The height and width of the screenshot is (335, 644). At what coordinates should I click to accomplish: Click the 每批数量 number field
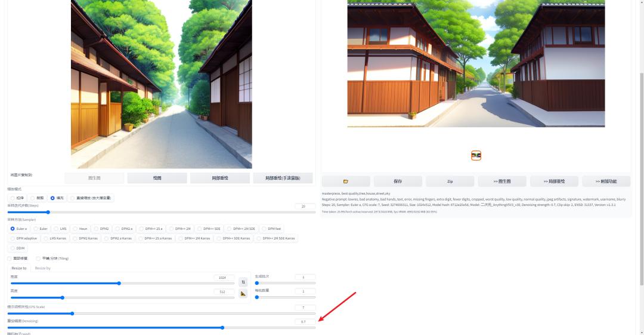coord(305,291)
